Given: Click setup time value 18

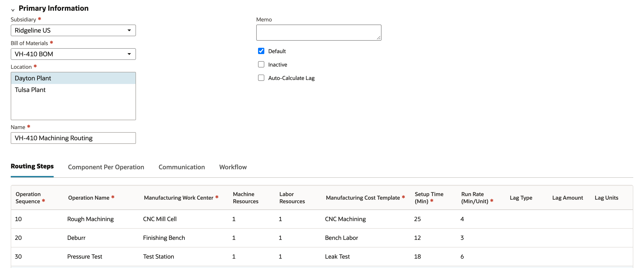Looking at the screenshot, I should tap(417, 257).
